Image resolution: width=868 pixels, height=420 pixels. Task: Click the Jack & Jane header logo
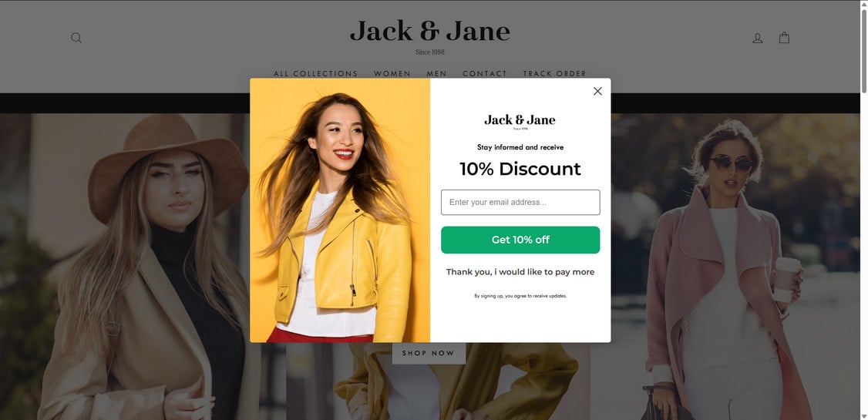point(429,36)
